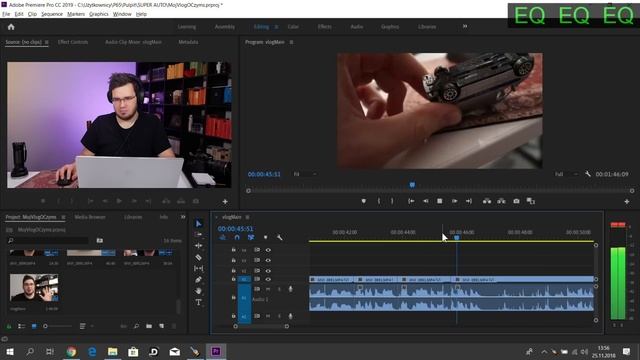
Task: Select the Selection tool arrow
Action: pyautogui.click(x=198, y=224)
